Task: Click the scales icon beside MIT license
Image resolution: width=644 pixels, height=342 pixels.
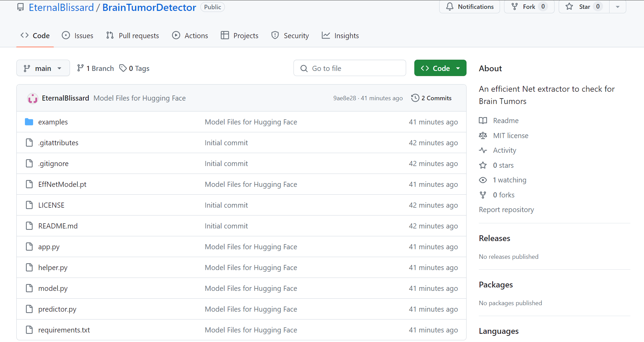Action: click(x=483, y=135)
